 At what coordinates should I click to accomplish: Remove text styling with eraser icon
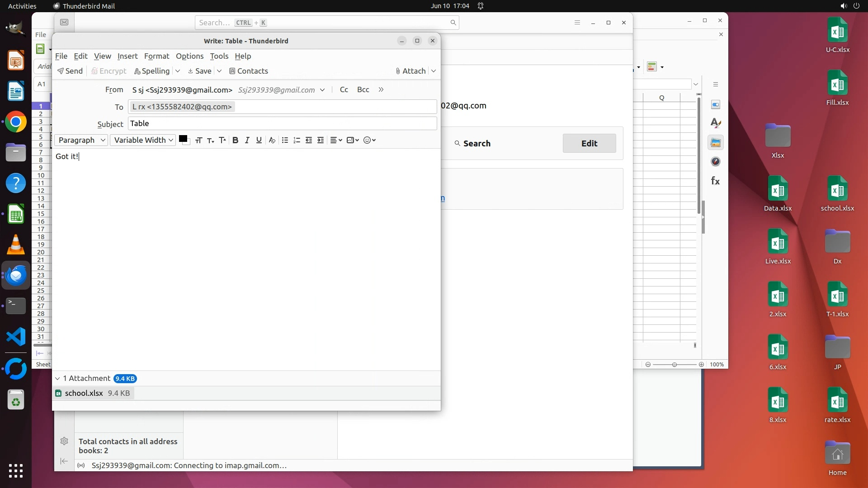(x=272, y=140)
